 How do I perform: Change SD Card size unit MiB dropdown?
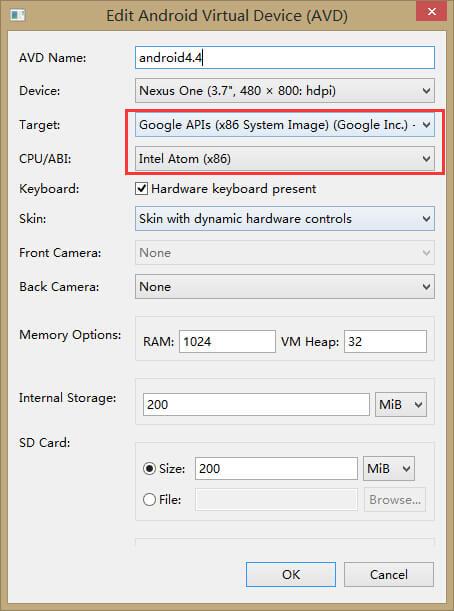tap(389, 468)
